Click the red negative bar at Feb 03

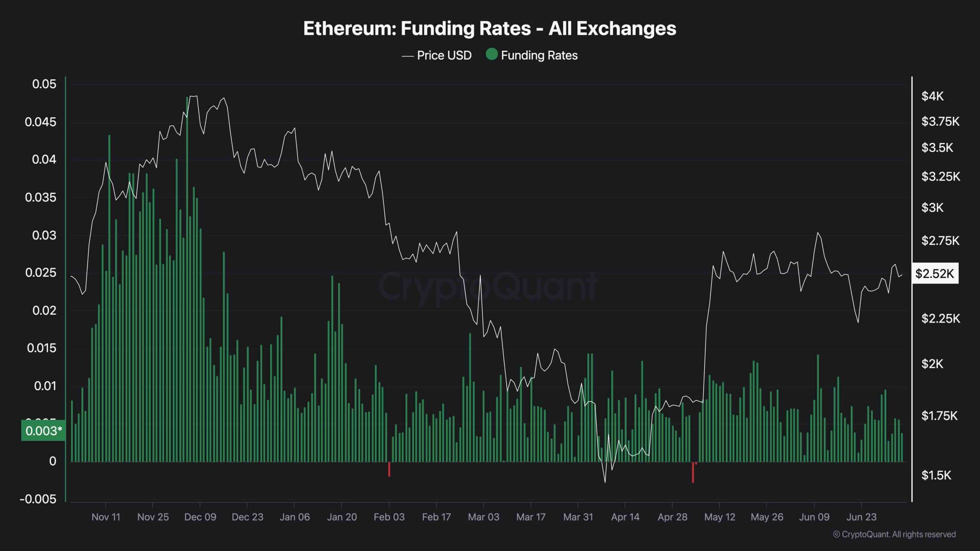click(x=389, y=469)
